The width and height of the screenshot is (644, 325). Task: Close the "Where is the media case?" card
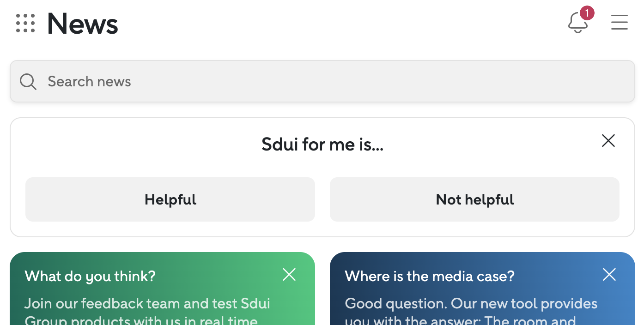pos(609,275)
